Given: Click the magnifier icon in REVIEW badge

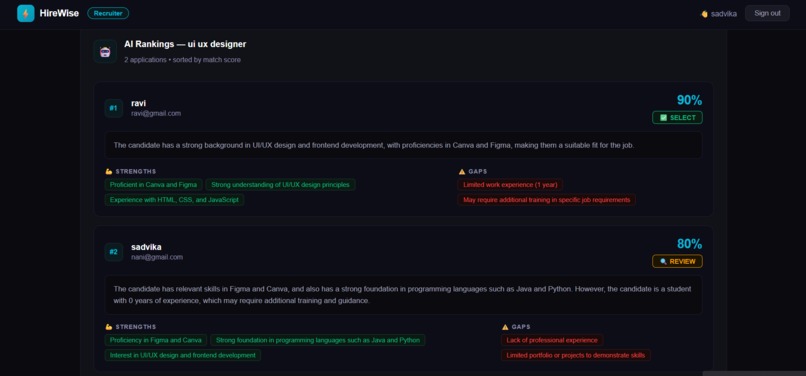Looking at the screenshot, I should click(663, 261).
